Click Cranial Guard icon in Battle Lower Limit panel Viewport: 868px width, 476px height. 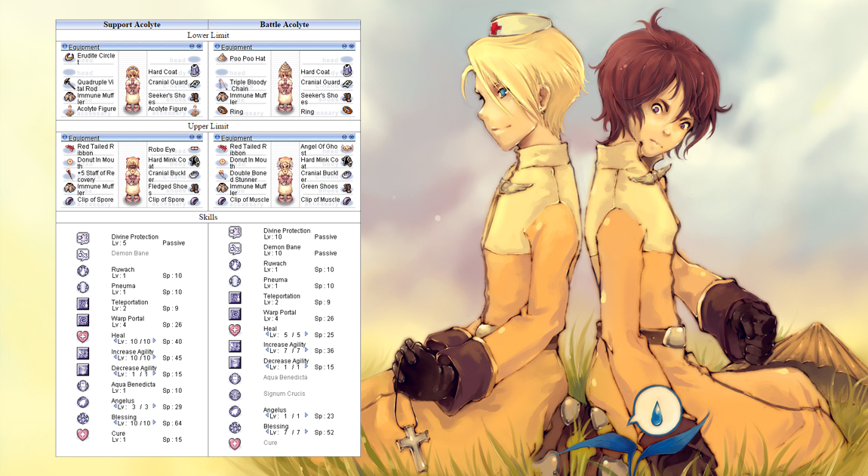pyautogui.click(x=347, y=84)
